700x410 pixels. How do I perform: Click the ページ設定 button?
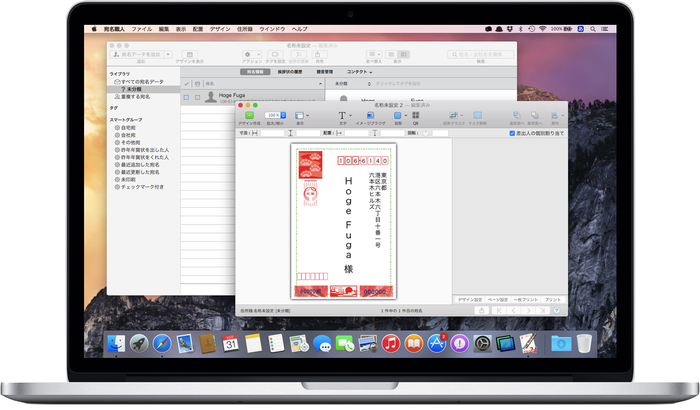pos(498,300)
